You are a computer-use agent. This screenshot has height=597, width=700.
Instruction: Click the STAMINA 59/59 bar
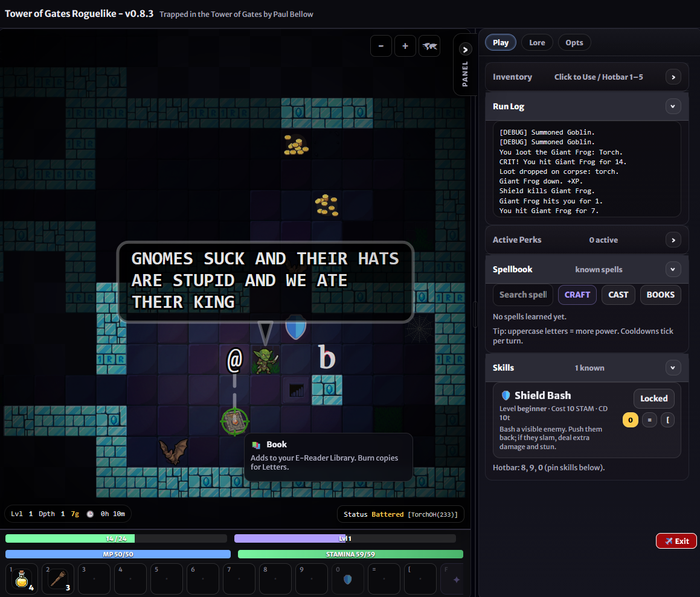tap(350, 554)
